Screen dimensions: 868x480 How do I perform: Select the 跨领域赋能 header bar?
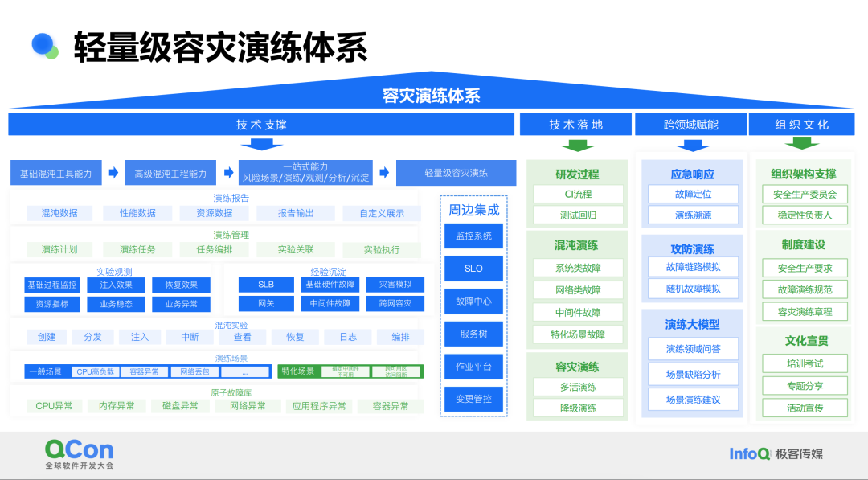[x=690, y=125]
